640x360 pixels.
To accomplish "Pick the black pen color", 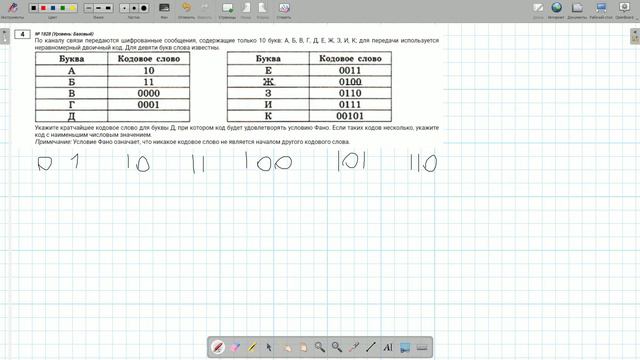I will coord(33,8).
